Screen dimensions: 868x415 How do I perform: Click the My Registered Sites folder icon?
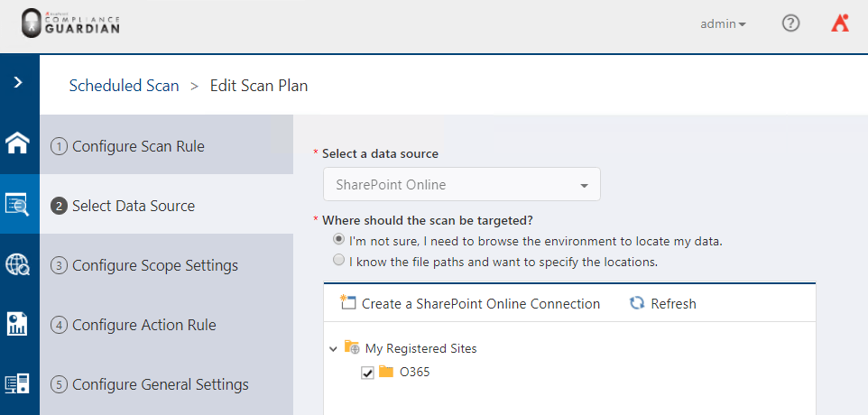tap(352, 347)
